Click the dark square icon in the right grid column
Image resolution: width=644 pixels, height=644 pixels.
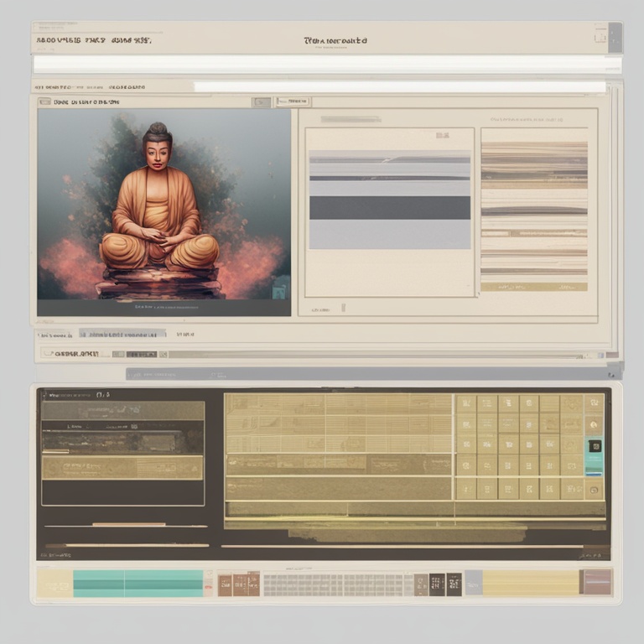point(595,446)
